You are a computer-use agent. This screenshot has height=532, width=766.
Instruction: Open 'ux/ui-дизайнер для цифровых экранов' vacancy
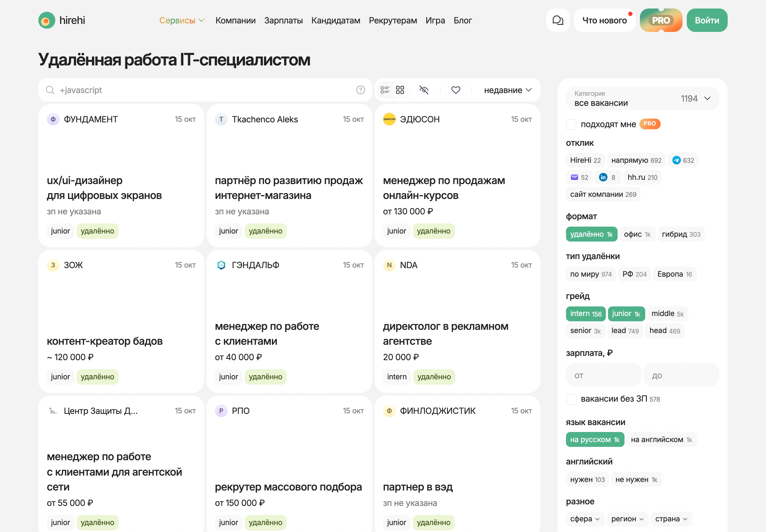click(104, 188)
